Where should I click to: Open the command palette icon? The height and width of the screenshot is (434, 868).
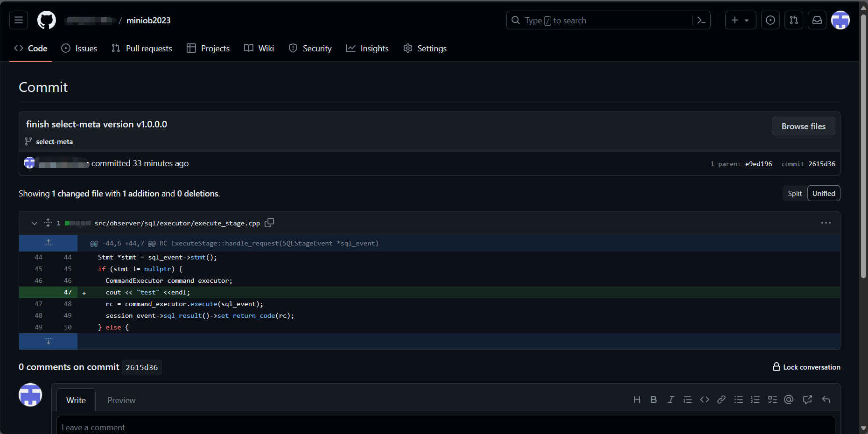coord(701,20)
